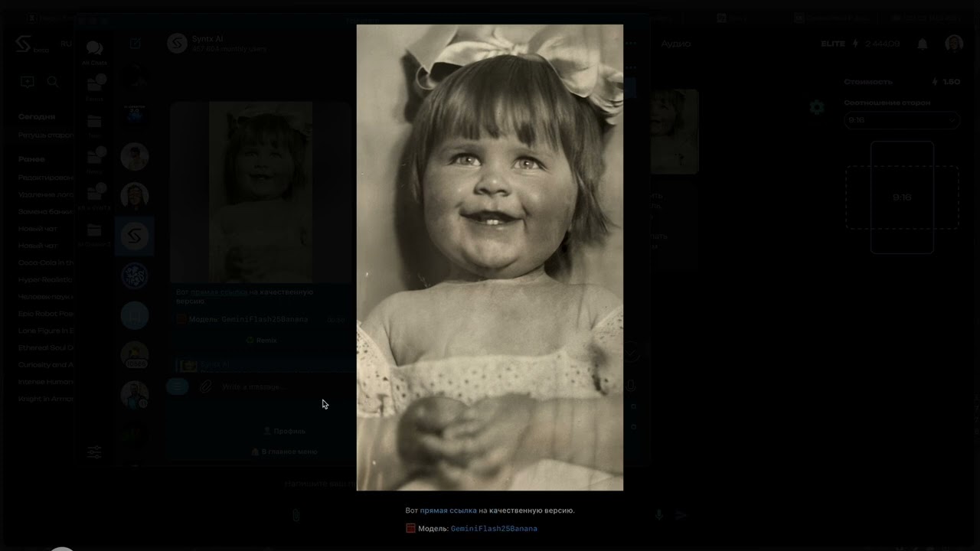
Task: Open the 'Удаление лого' chat in history
Action: pos(46,194)
